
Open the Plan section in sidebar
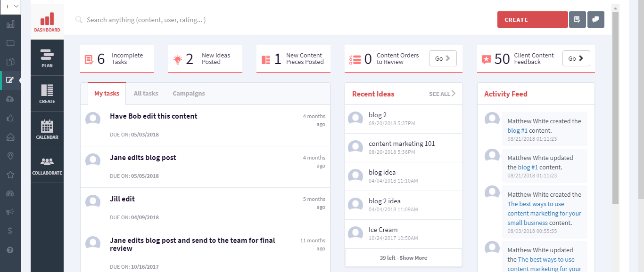[x=47, y=58]
